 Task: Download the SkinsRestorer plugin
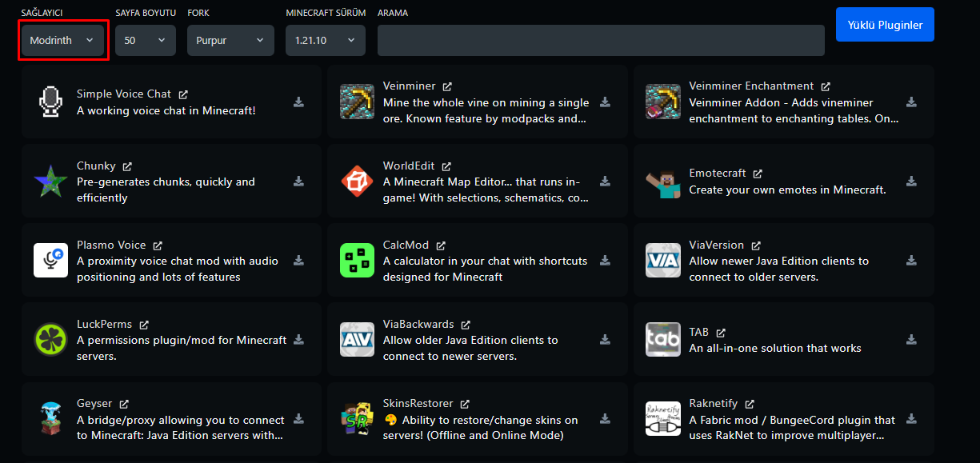[605, 419]
